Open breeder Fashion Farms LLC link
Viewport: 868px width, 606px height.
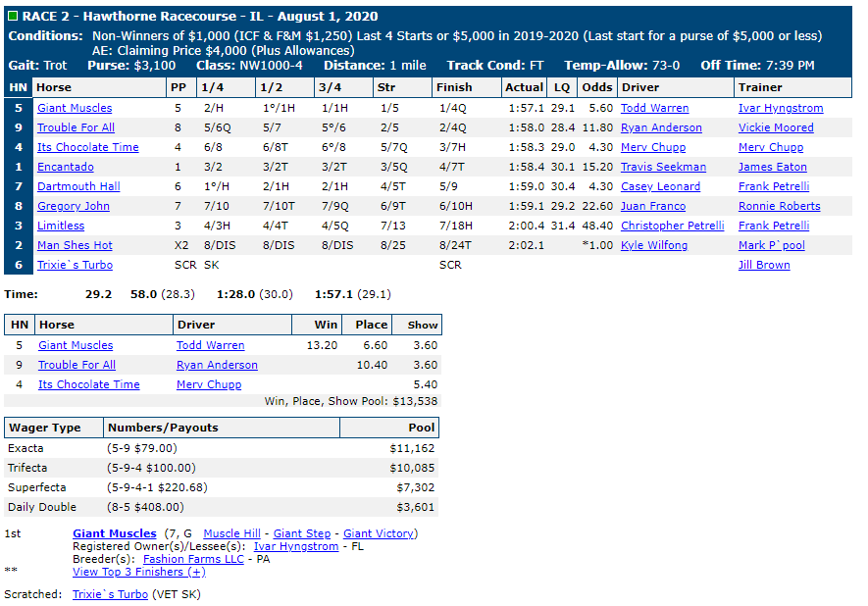click(193, 558)
